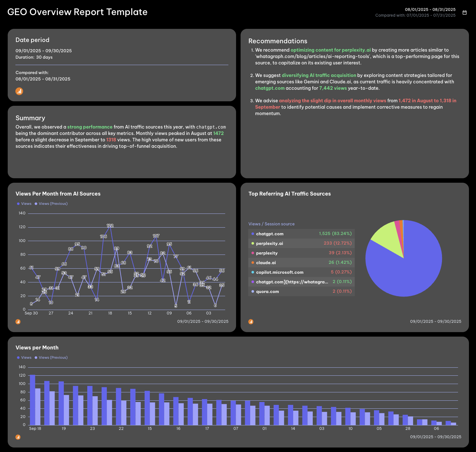The height and width of the screenshot is (452, 476).
Task: Select the chatgpt.com row in sources table
Action: 301,234
